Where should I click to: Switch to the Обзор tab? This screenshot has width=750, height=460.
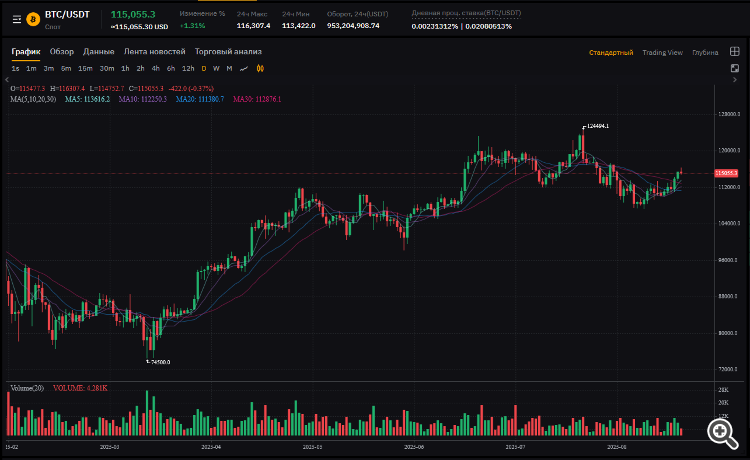(62, 51)
